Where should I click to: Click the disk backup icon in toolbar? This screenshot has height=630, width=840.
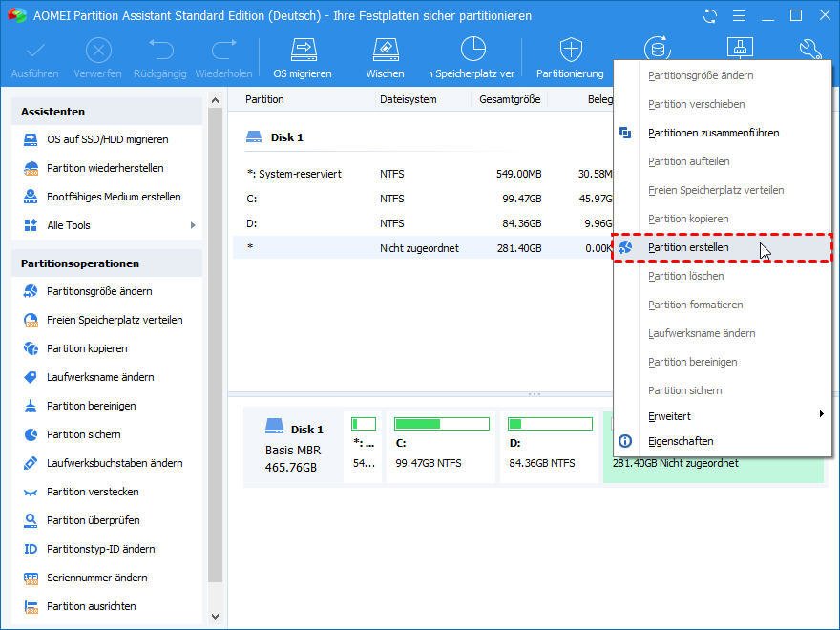click(x=658, y=49)
